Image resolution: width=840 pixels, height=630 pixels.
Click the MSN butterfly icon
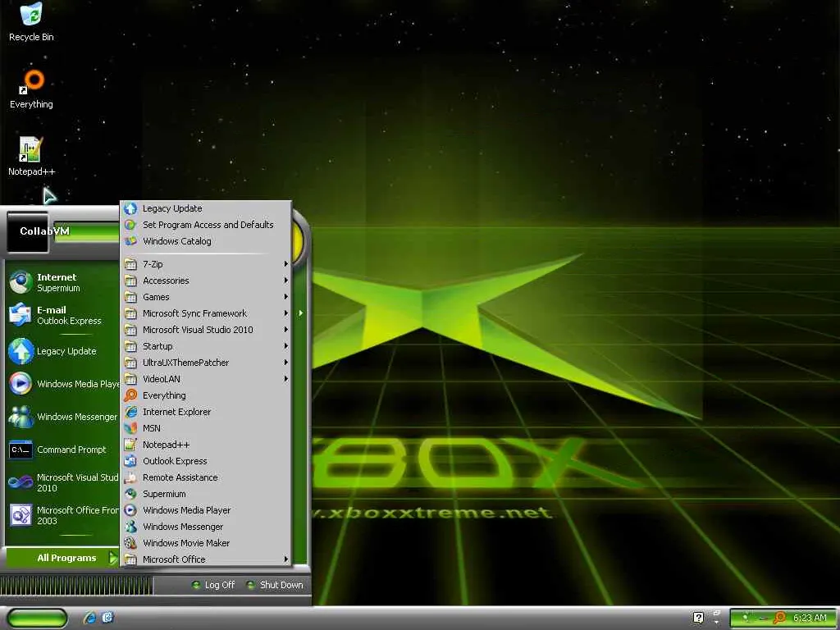pyautogui.click(x=130, y=428)
